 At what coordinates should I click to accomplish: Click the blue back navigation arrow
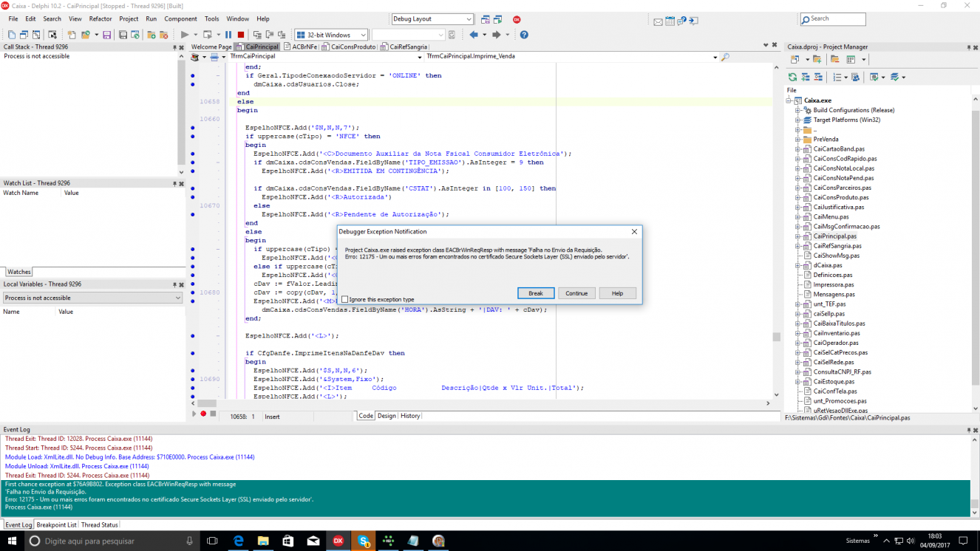(x=474, y=35)
